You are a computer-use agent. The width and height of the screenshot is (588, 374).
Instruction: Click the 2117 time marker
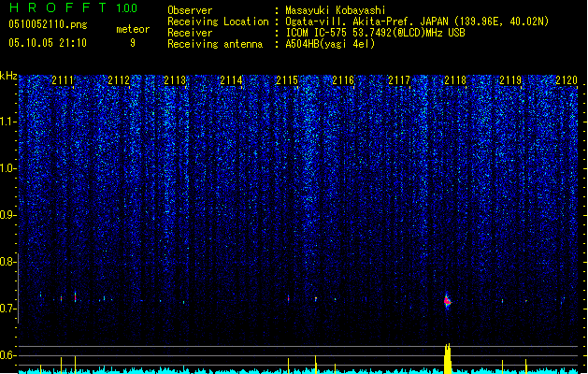point(399,80)
